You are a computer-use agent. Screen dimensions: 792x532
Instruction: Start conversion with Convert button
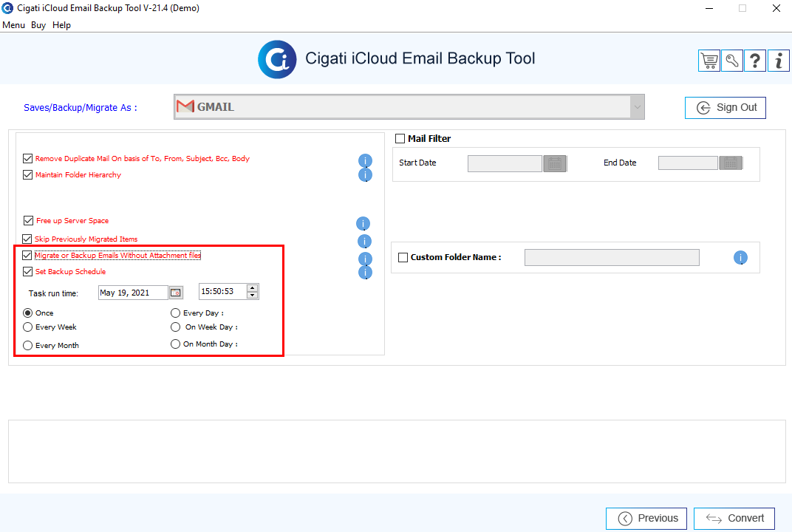[734, 519]
